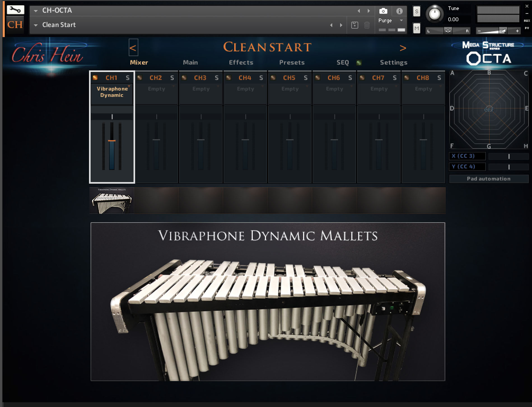This screenshot has height=407, width=532.
Task: Open the CH-OCTA instrument dropdown
Action: (36, 11)
